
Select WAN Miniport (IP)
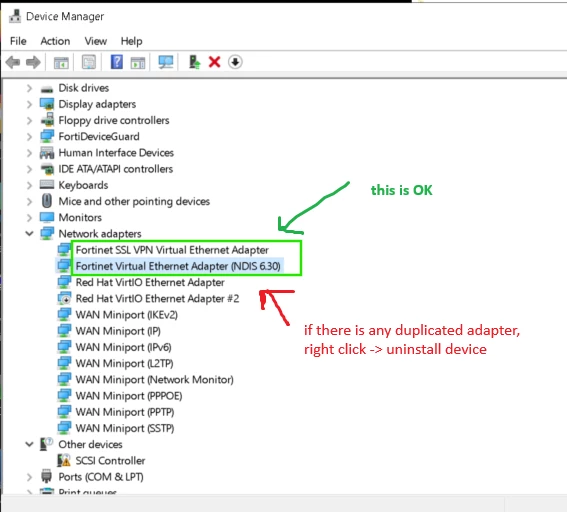118,331
